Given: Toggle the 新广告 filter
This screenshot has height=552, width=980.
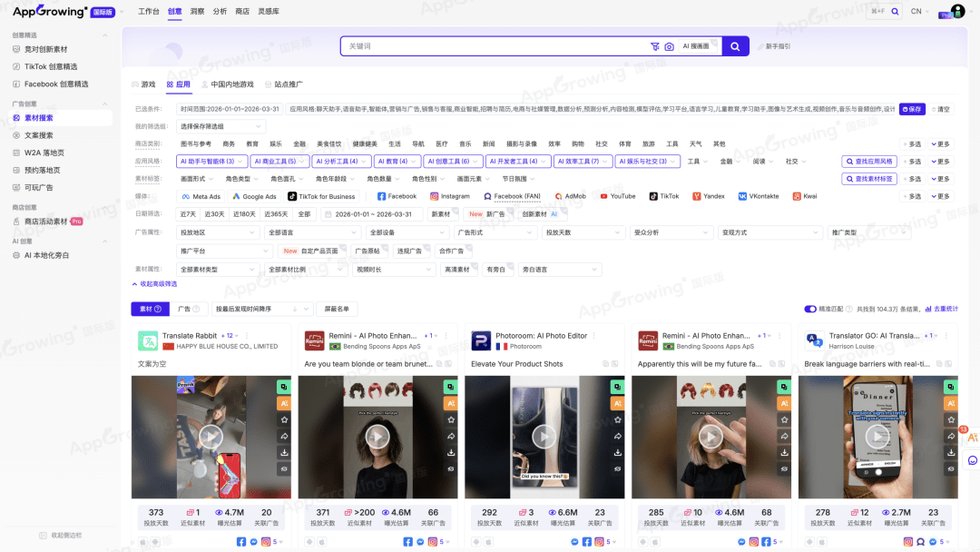Looking at the screenshot, I should [487, 214].
